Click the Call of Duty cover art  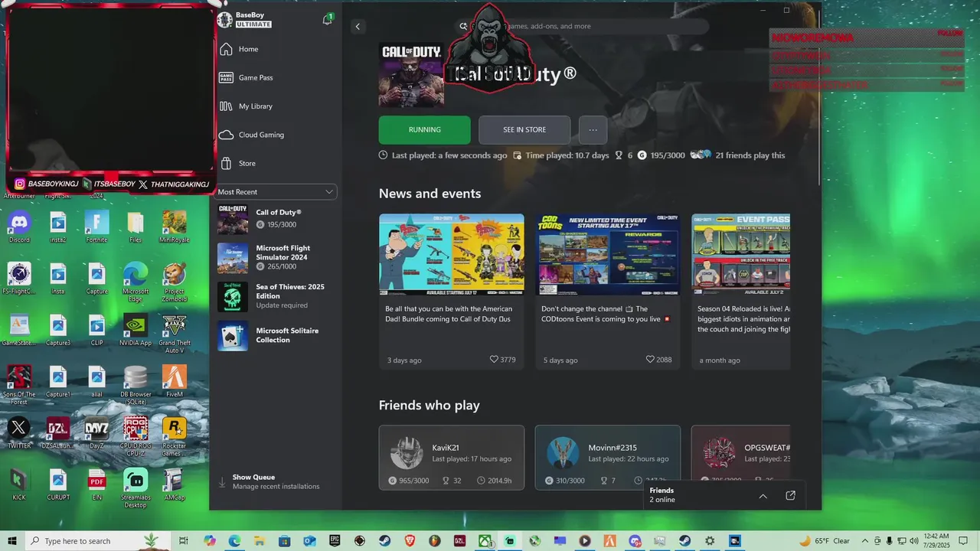coord(411,75)
